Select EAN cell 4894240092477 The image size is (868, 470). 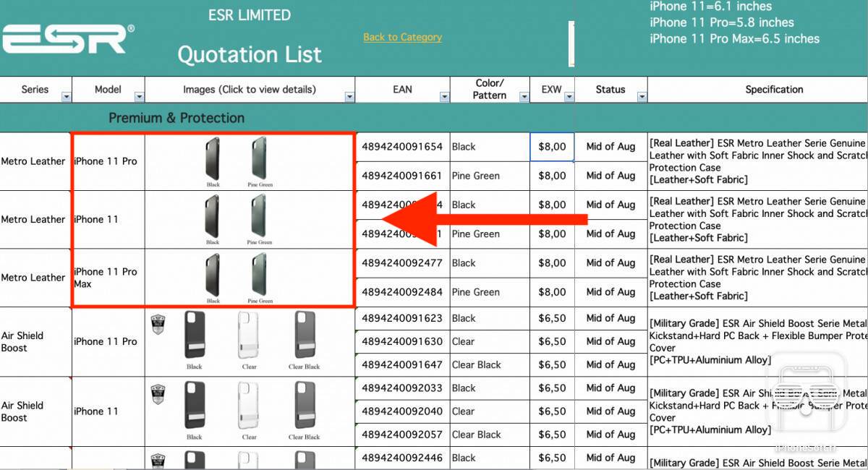(402, 263)
